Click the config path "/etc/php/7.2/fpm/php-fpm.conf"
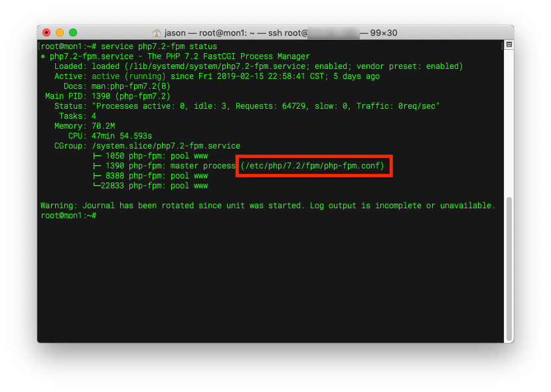Viewport: 551px width, 392px height. point(312,166)
